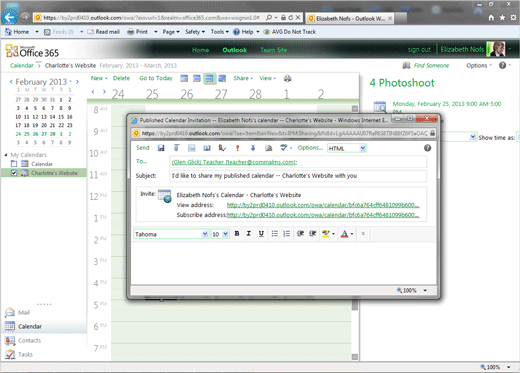
Task: Go to the Office 365 Home tab
Action: point(200,50)
